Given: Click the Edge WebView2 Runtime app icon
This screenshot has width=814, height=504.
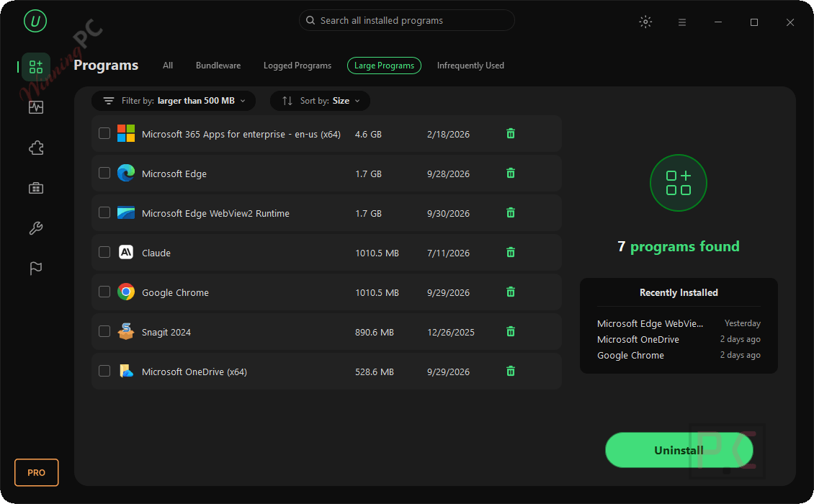Looking at the screenshot, I should [x=125, y=213].
